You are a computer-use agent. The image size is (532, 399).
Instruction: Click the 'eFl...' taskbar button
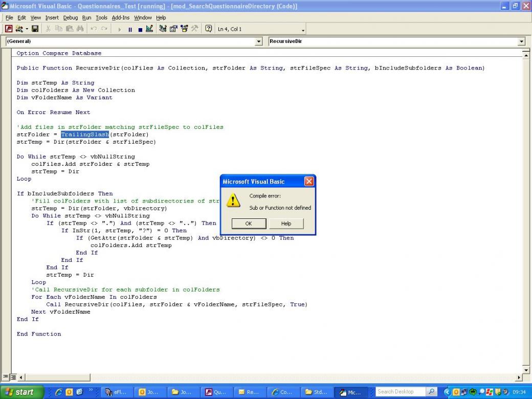[116, 392]
